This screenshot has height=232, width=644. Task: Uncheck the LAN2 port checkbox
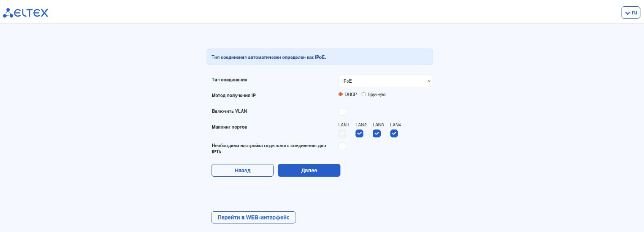click(359, 133)
